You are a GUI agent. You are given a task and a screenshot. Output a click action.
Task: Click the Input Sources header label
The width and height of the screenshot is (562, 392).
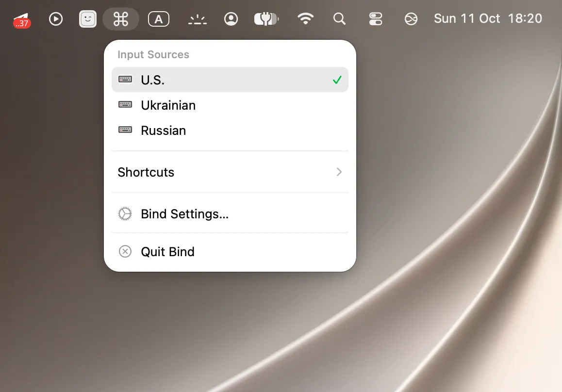(153, 54)
